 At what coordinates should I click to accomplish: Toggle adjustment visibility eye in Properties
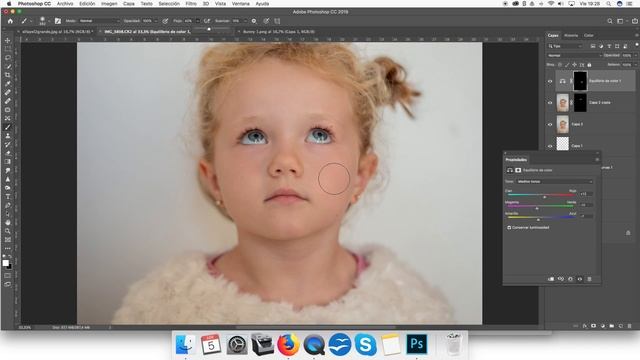[x=580, y=279]
